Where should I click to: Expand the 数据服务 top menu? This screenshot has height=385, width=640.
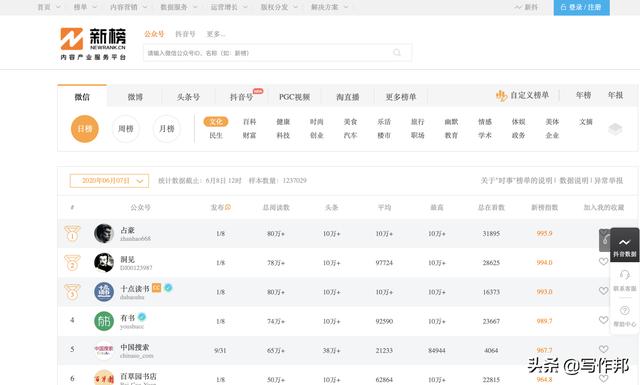coord(178,7)
